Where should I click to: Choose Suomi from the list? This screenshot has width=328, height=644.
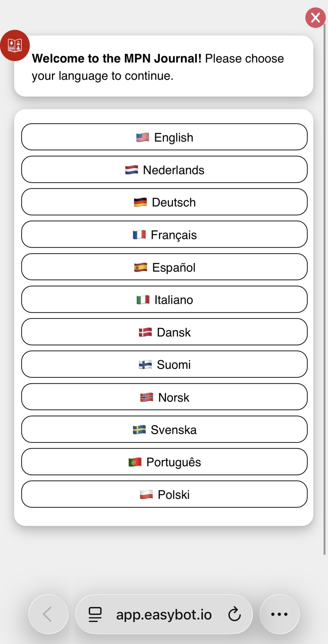pyautogui.click(x=164, y=364)
